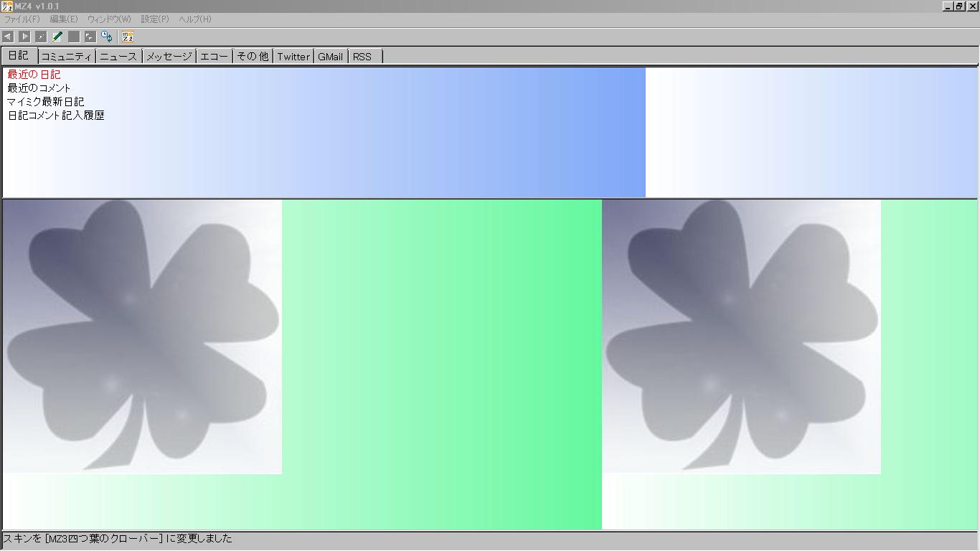980x551 pixels.
Task: Open the ウィンドウ(W) menu
Action: 109,19
